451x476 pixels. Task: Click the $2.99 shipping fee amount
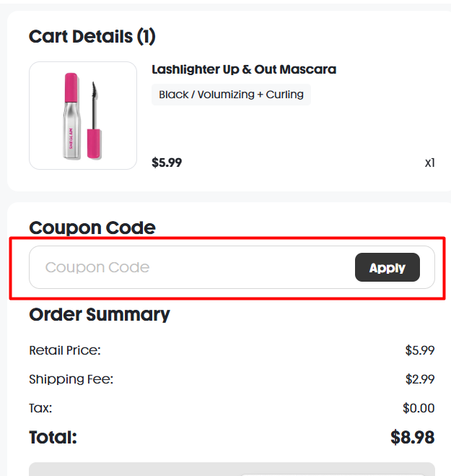tap(419, 379)
